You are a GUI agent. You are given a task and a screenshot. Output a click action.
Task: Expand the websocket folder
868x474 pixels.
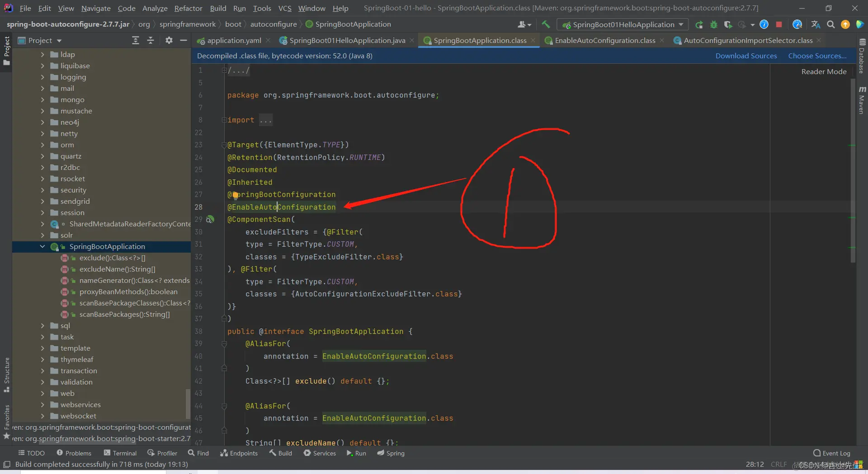[42, 416]
